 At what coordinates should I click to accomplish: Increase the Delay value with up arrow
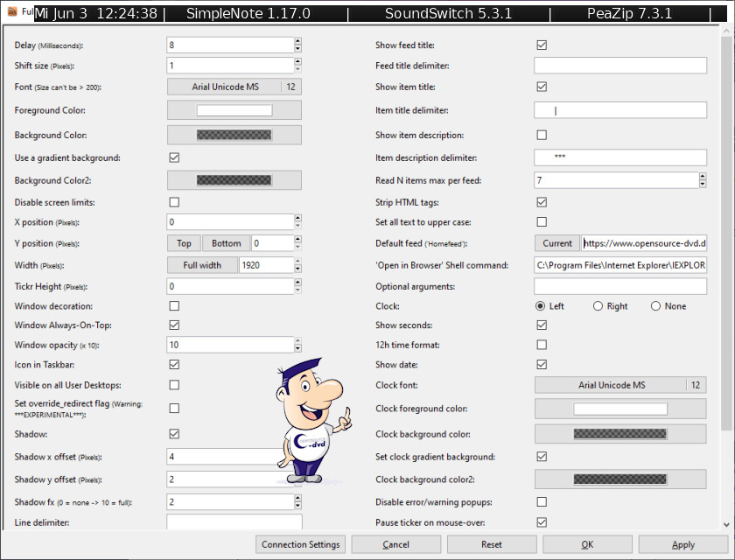[297, 41]
